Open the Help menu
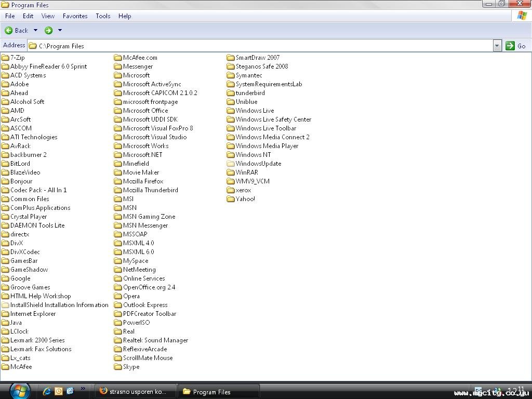532x399 pixels. click(125, 16)
